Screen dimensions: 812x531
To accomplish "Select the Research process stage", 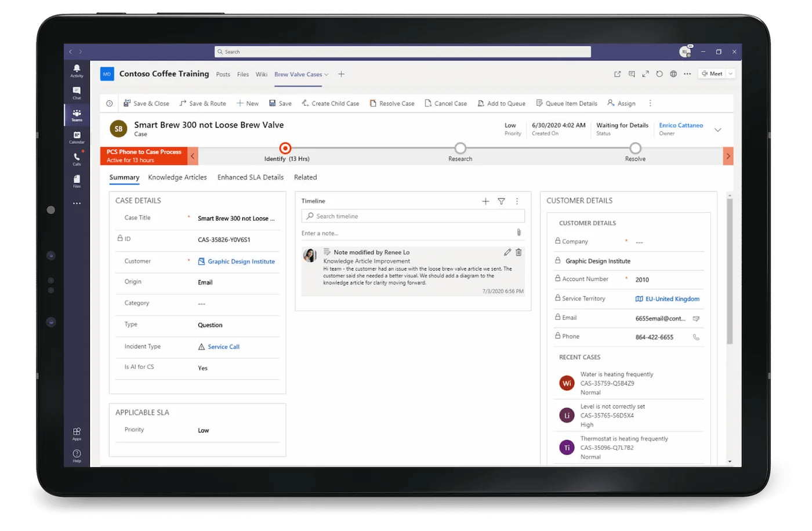I will coord(460,148).
